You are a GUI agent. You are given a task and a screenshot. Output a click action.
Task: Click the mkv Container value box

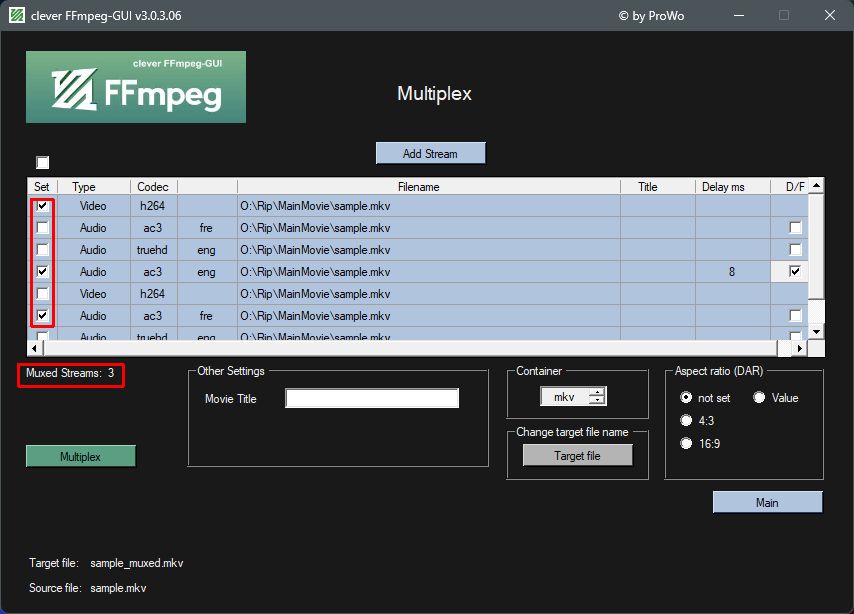(564, 397)
